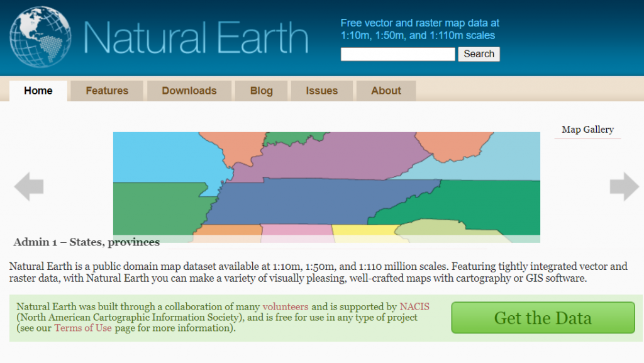The width and height of the screenshot is (644, 363).
Task: Switch to the Downloads tab
Action: (189, 91)
